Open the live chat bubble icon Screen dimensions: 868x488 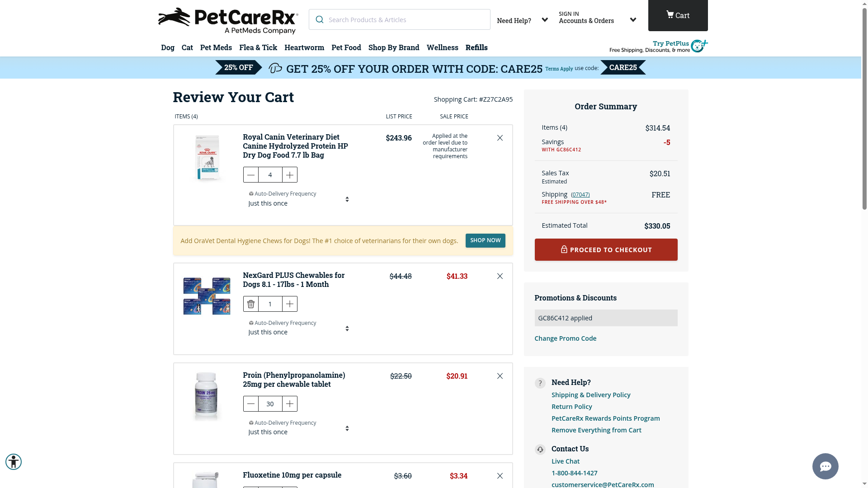pyautogui.click(x=825, y=466)
